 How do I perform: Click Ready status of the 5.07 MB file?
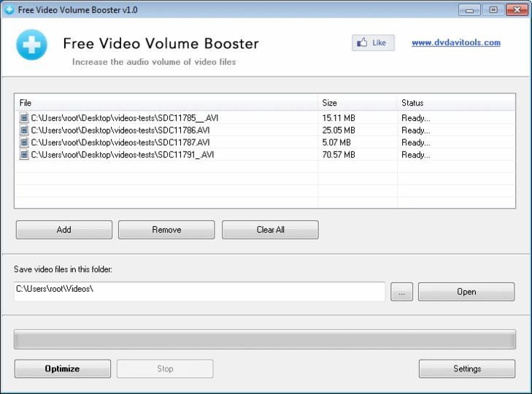tap(416, 142)
